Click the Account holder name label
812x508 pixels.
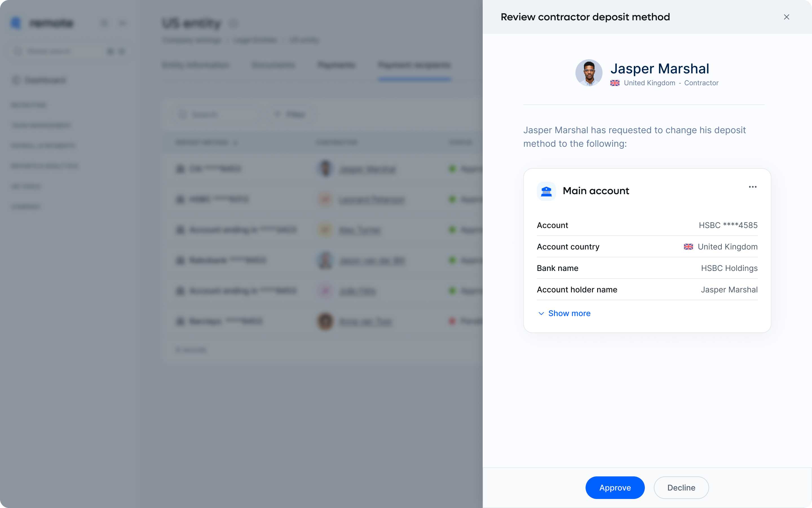tap(577, 290)
